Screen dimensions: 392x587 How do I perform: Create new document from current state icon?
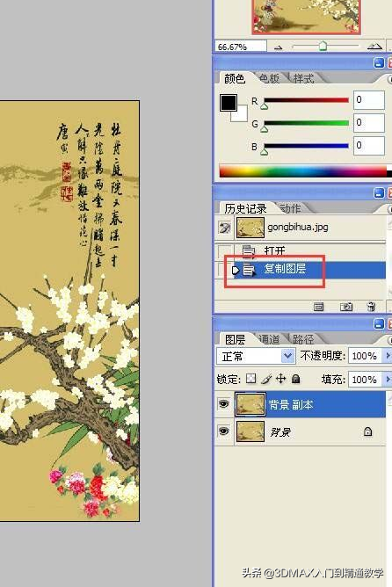click(x=318, y=307)
